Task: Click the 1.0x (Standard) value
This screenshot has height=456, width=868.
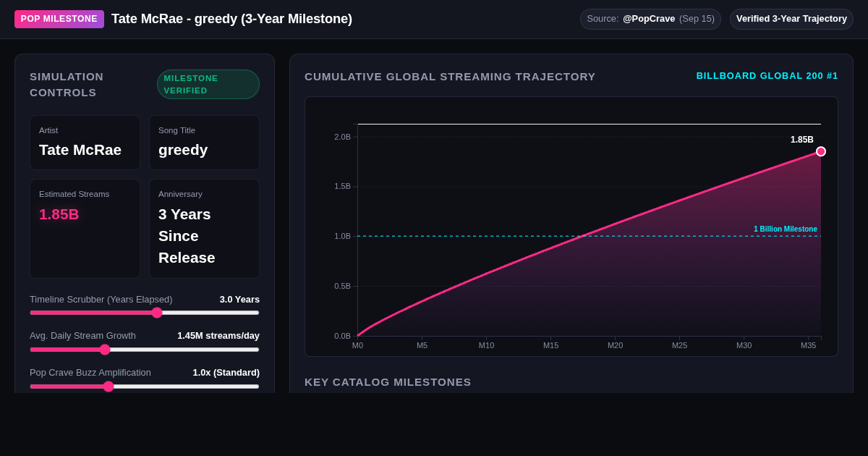Action: [226, 373]
